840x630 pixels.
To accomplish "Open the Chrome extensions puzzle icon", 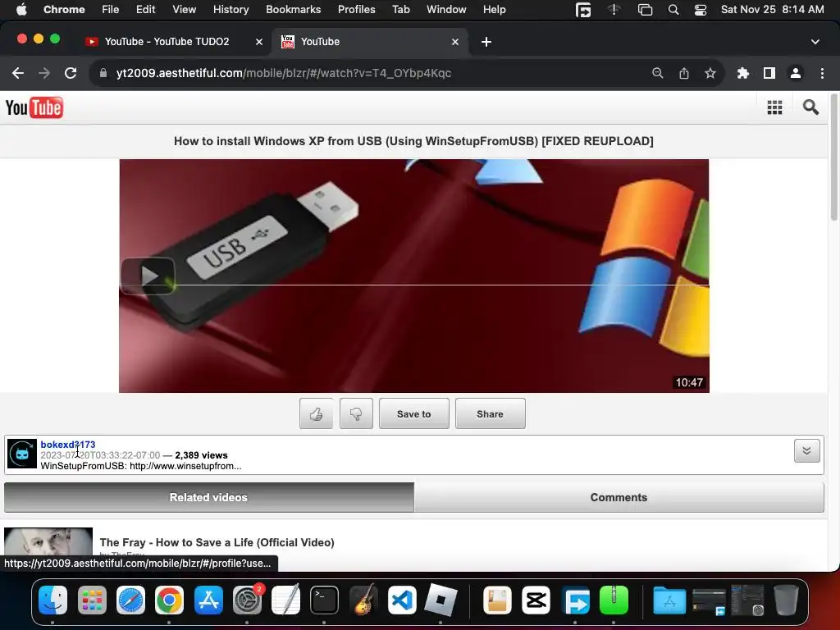I will [742, 73].
